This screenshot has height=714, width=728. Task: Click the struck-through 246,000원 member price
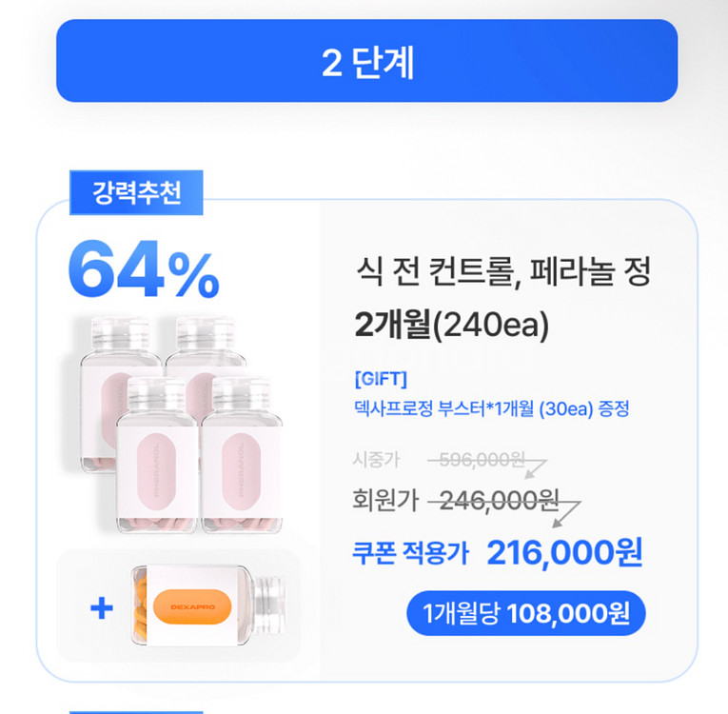pos(498,501)
